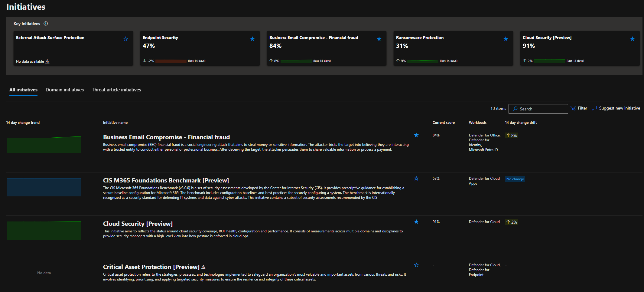Favorite External Attack Surface Protection card star

pyautogui.click(x=126, y=39)
